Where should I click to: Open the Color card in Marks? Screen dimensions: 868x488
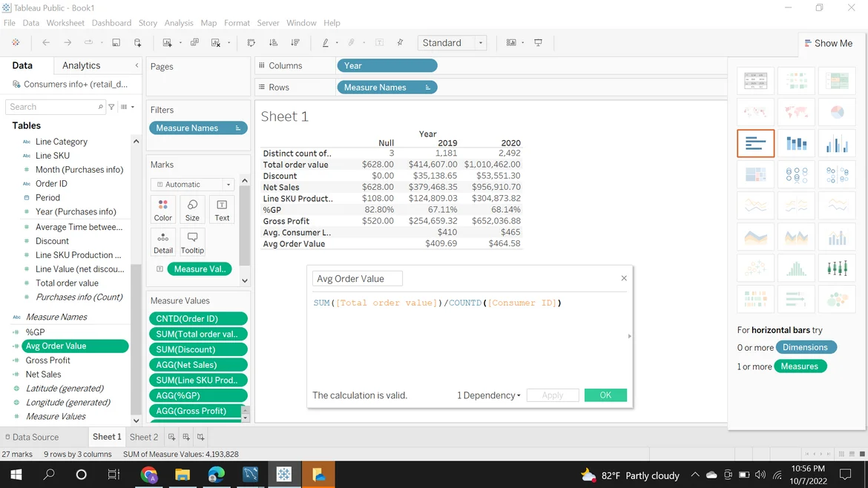tap(163, 210)
